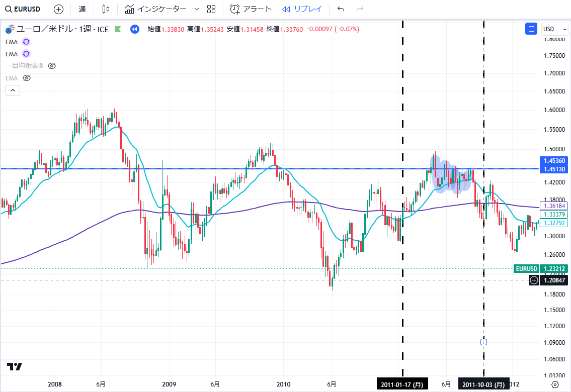
Task: Open the 週 timeframe selector
Action: click(83, 9)
